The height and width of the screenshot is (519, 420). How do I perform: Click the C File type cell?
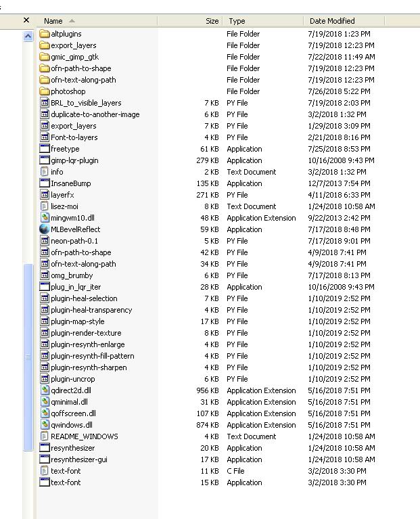point(235,471)
